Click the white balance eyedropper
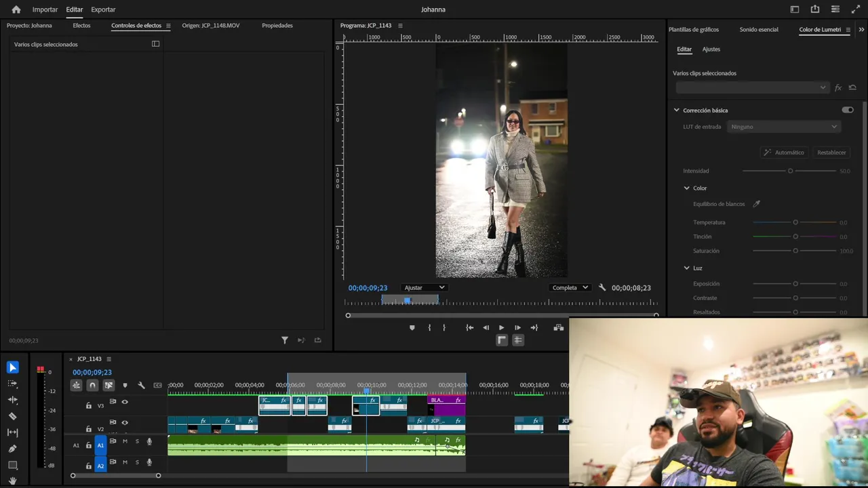The width and height of the screenshot is (868, 488). pos(756,204)
